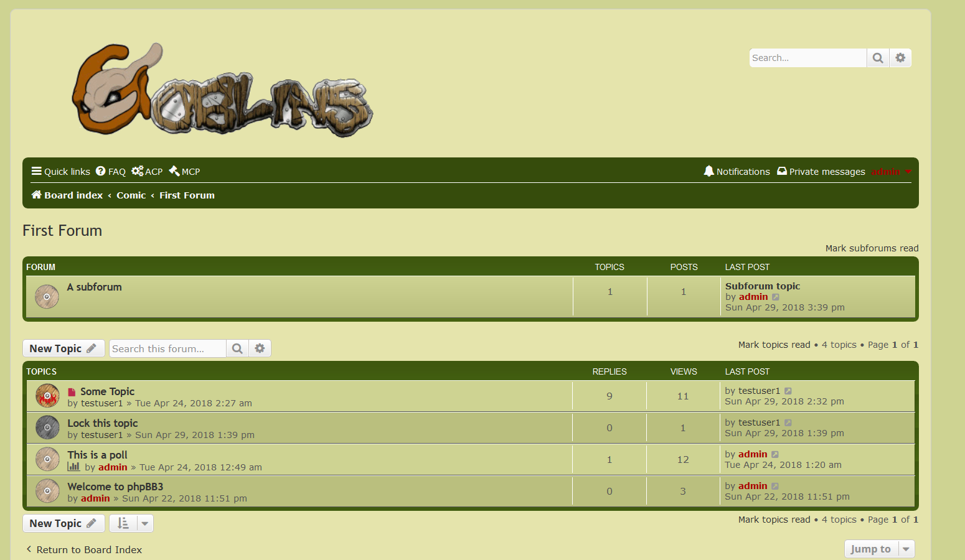Click the This is a poll status icon
The height and width of the screenshot is (560, 965).
click(x=47, y=459)
